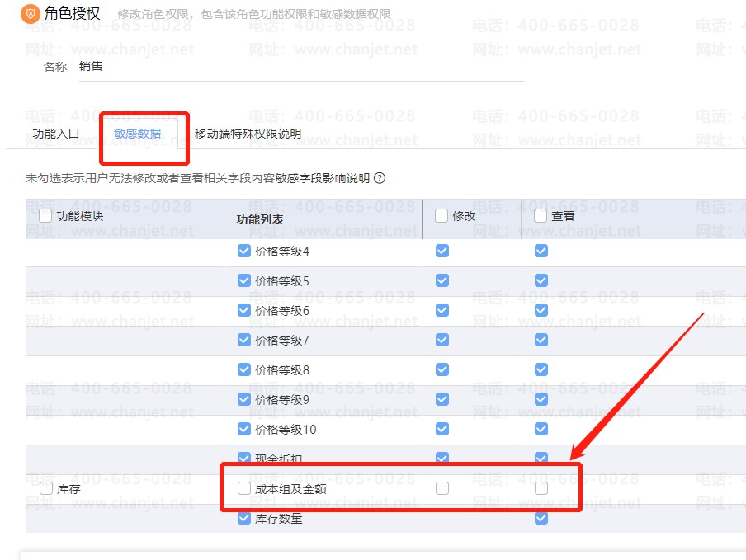This screenshot has height=560, width=746.
Task: Tick the 库存 module checkbox
Action: pos(46,488)
